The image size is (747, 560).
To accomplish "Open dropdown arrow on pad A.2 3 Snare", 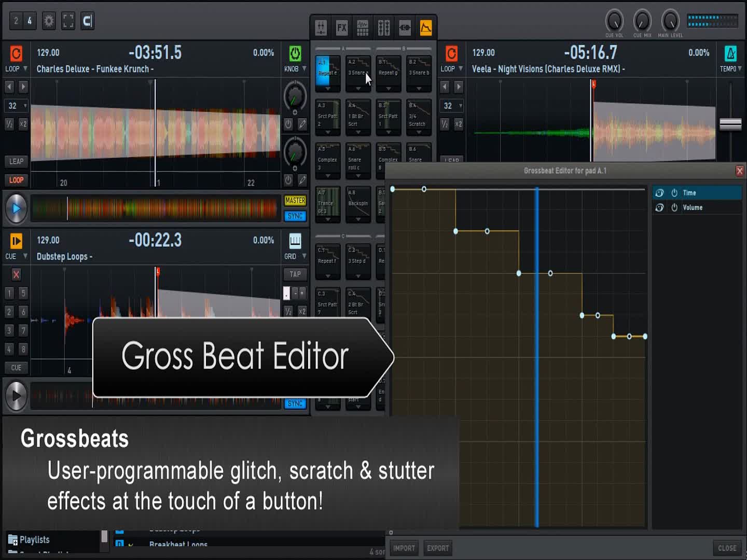I will (x=358, y=89).
